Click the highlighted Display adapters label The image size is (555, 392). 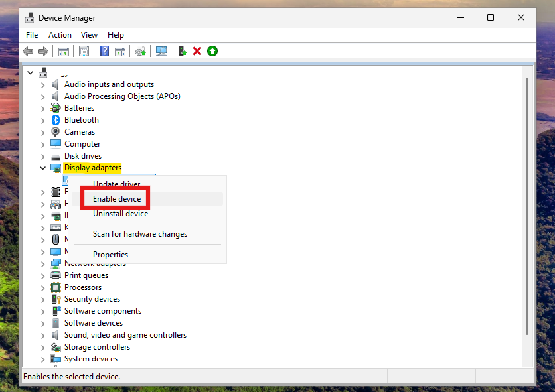(92, 168)
